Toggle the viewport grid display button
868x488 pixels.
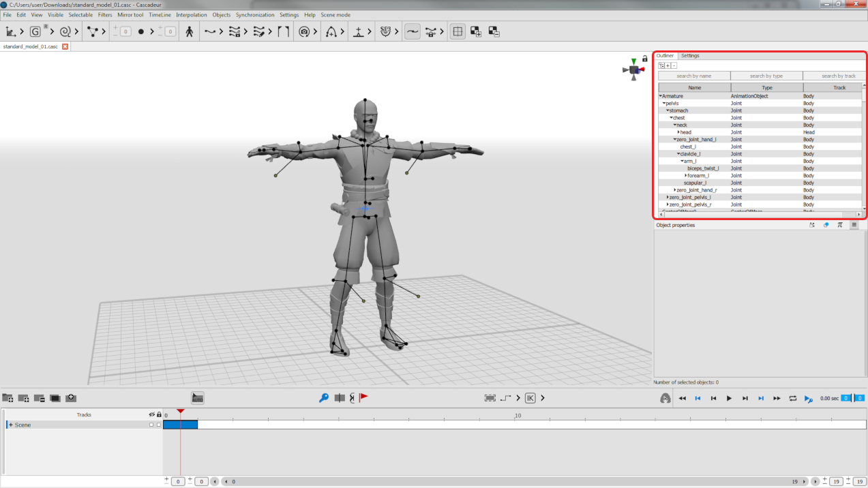point(458,31)
